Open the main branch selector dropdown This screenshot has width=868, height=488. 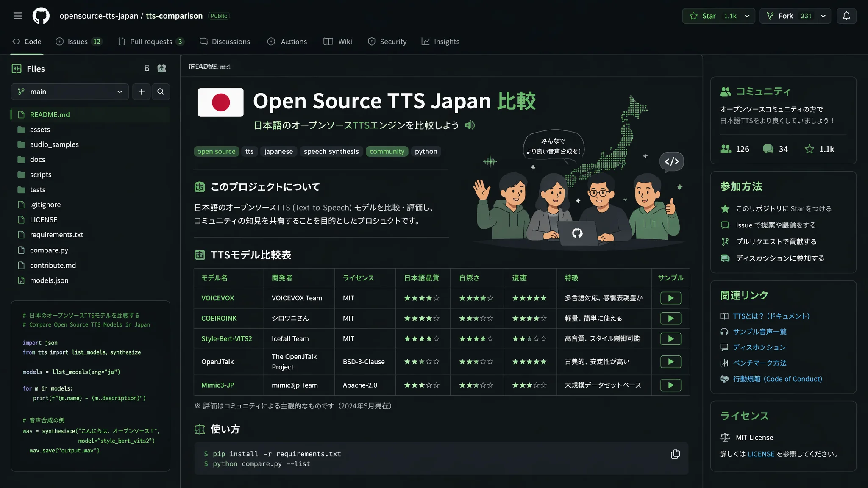point(70,91)
